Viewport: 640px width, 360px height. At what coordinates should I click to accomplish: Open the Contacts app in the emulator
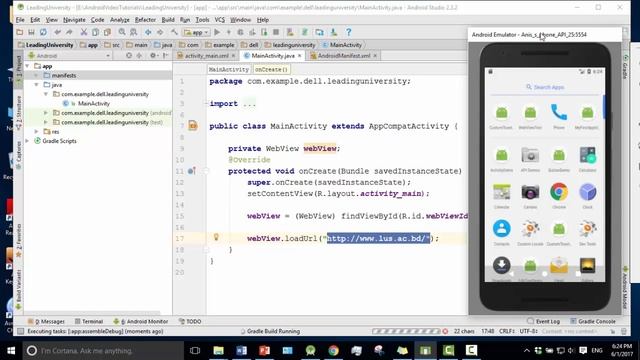[502, 233]
